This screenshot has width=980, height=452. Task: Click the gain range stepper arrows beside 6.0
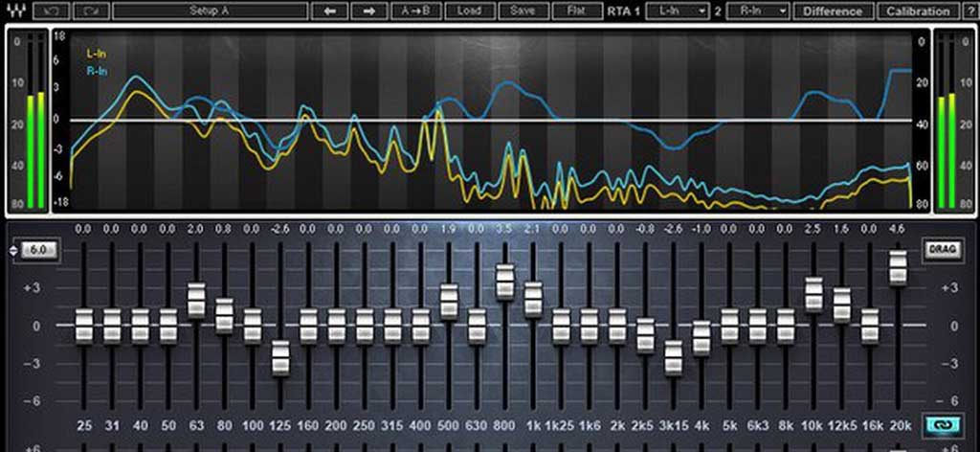pos(12,250)
